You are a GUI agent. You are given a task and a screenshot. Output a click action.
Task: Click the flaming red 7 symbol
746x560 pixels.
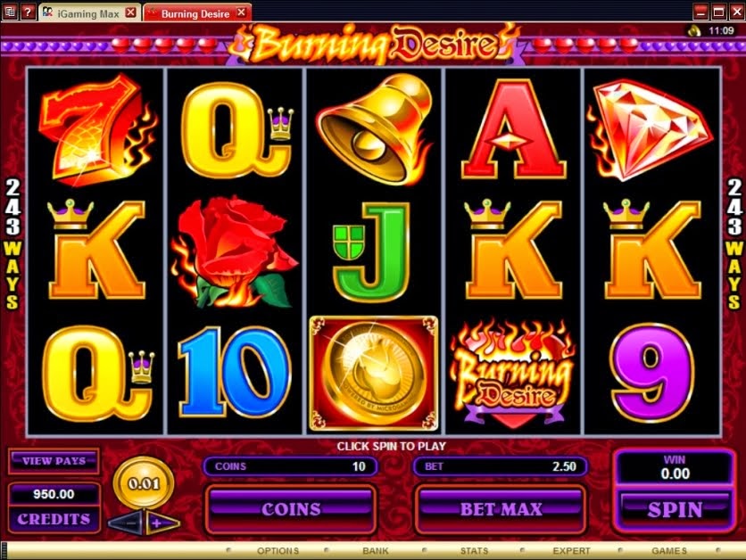coord(96,129)
